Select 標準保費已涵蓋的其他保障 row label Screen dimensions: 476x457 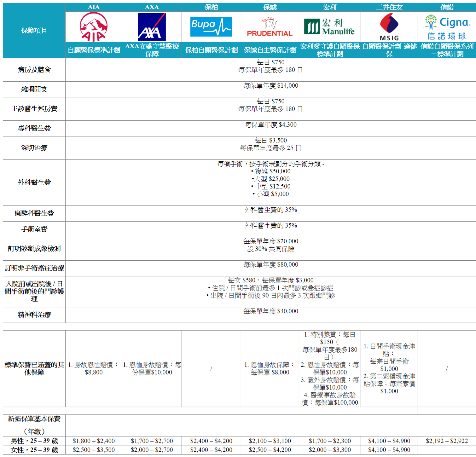(x=34, y=368)
